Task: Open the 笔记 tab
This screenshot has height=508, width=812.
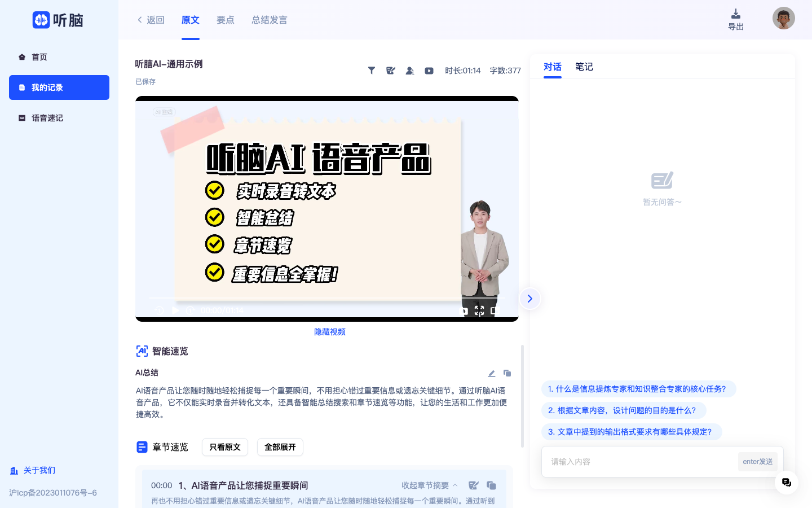Action: click(x=584, y=67)
